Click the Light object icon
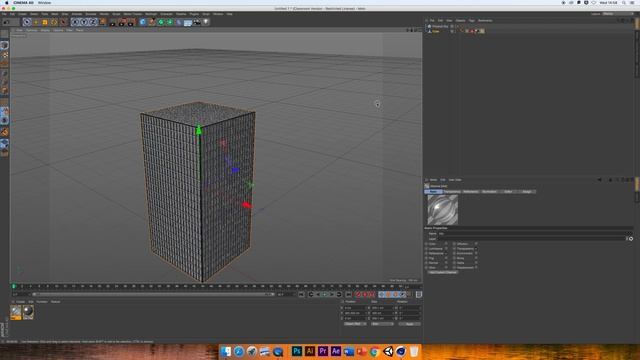The width and height of the screenshot is (640, 360). (206, 22)
